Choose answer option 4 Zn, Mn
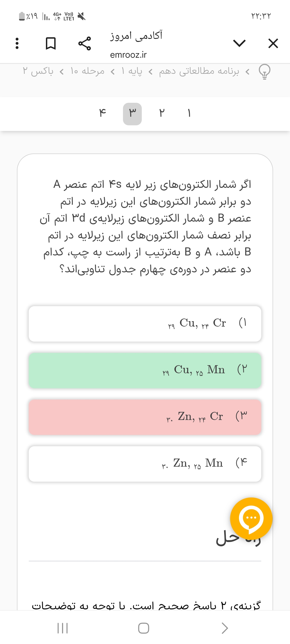Image resolution: width=290 pixels, height=644 pixels. click(145, 464)
